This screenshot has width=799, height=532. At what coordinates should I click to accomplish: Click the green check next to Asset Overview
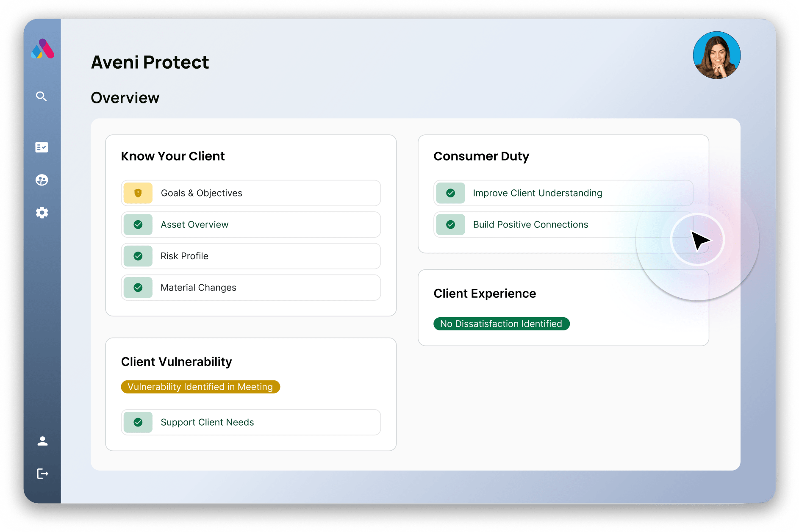[x=138, y=224]
